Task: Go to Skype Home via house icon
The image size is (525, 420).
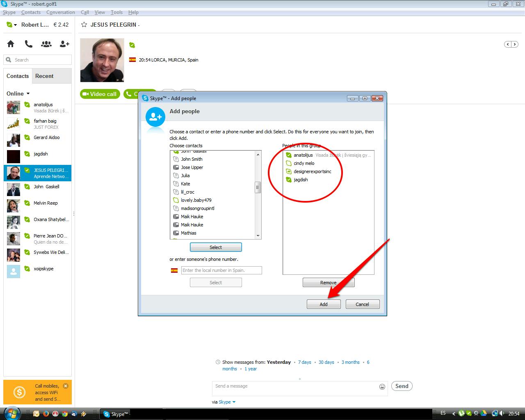Action: tap(11, 44)
